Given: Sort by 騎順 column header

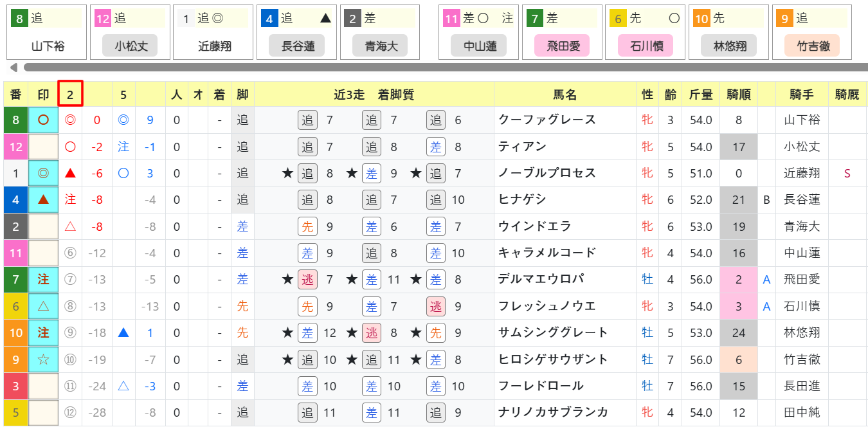Looking at the screenshot, I should [x=739, y=95].
